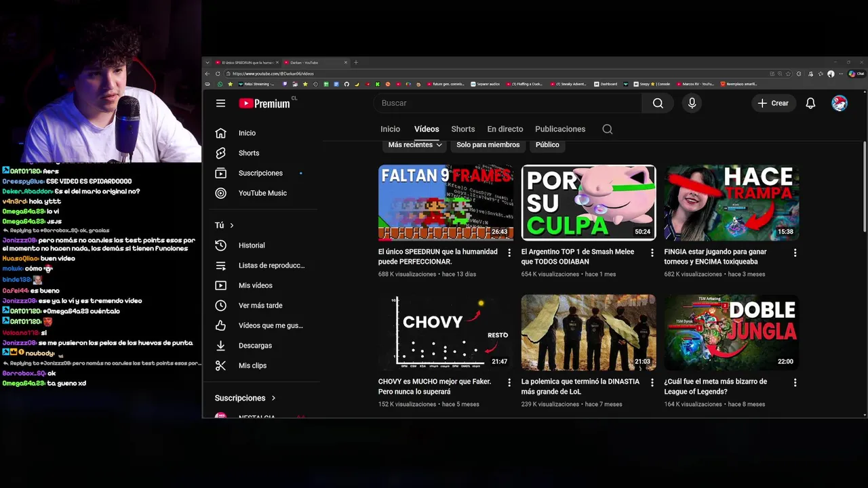Click the Buscar search field
868x488 pixels.
(507, 103)
